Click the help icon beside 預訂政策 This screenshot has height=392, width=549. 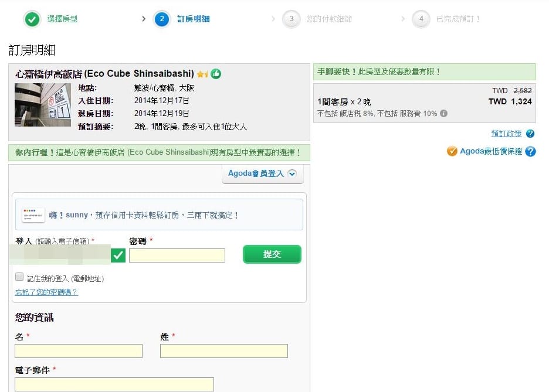(x=530, y=134)
